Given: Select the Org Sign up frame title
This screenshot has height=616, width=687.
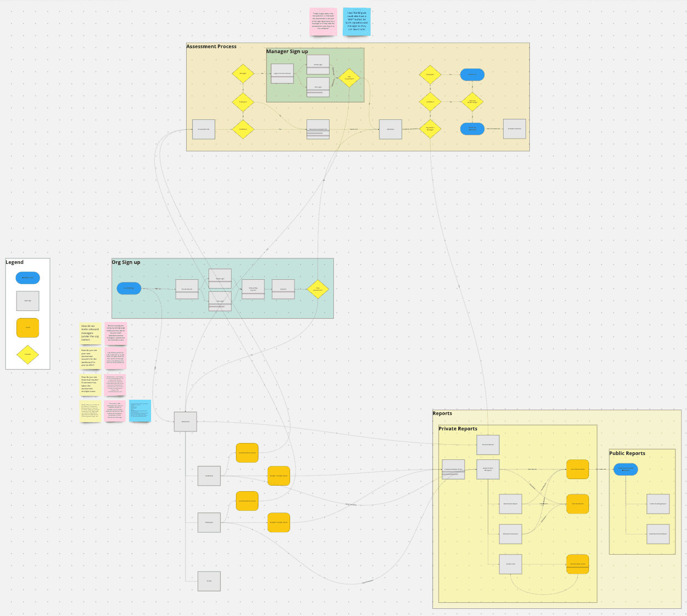Looking at the screenshot, I should 126,262.
